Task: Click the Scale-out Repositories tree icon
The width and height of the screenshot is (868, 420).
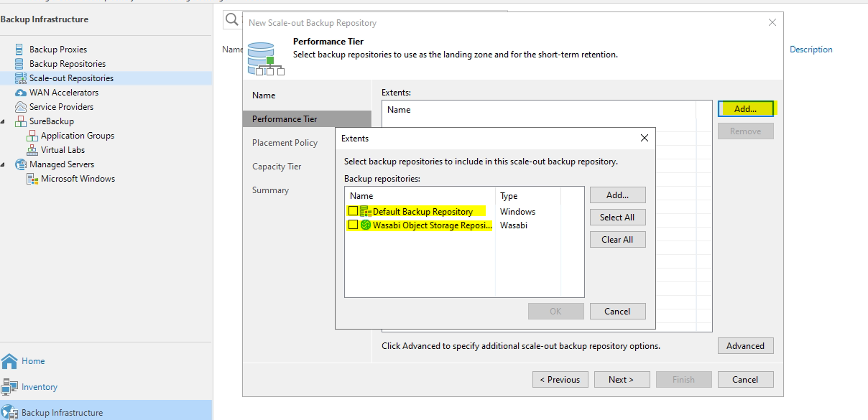Action: point(20,78)
